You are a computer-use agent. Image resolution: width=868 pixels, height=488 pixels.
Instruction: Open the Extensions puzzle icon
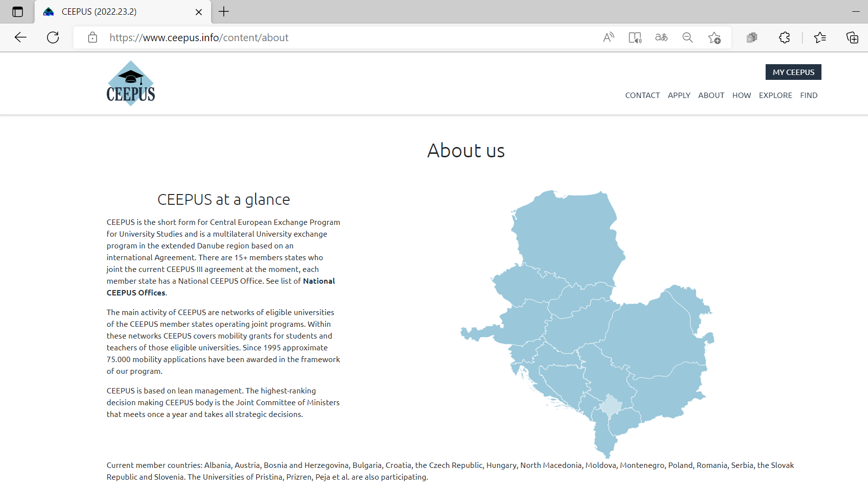click(784, 38)
